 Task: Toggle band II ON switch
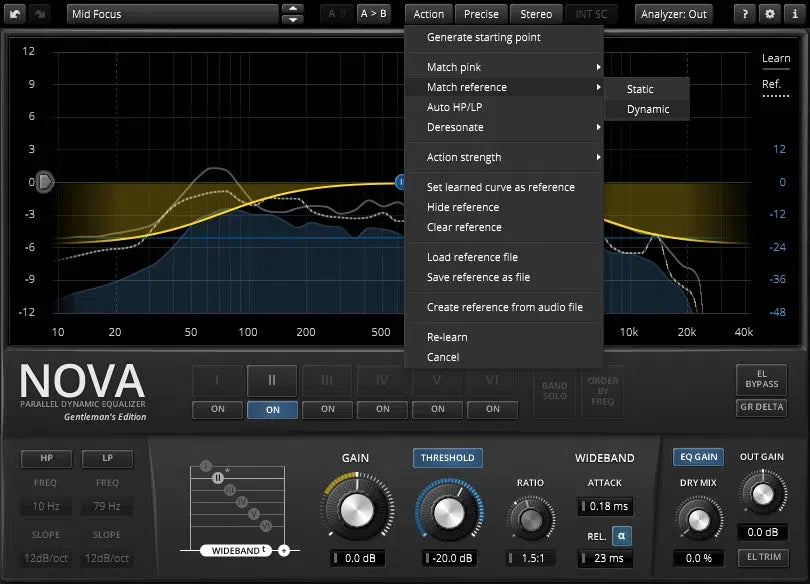coord(273,409)
